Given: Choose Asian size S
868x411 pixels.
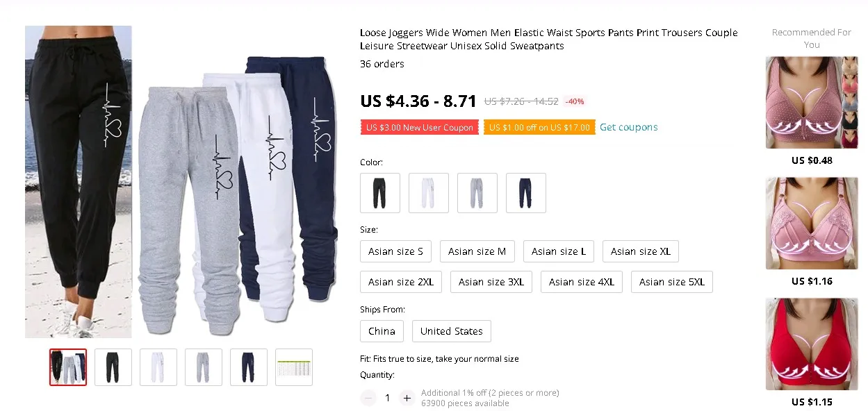Looking at the screenshot, I should [395, 251].
